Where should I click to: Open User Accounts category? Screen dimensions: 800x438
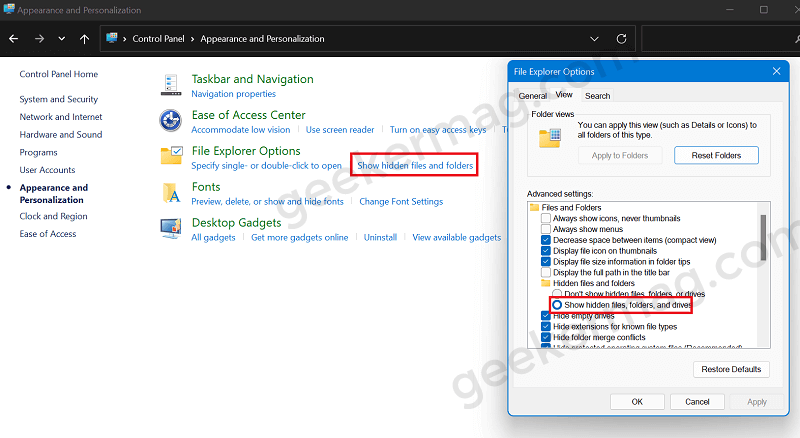pyautogui.click(x=47, y=169)
